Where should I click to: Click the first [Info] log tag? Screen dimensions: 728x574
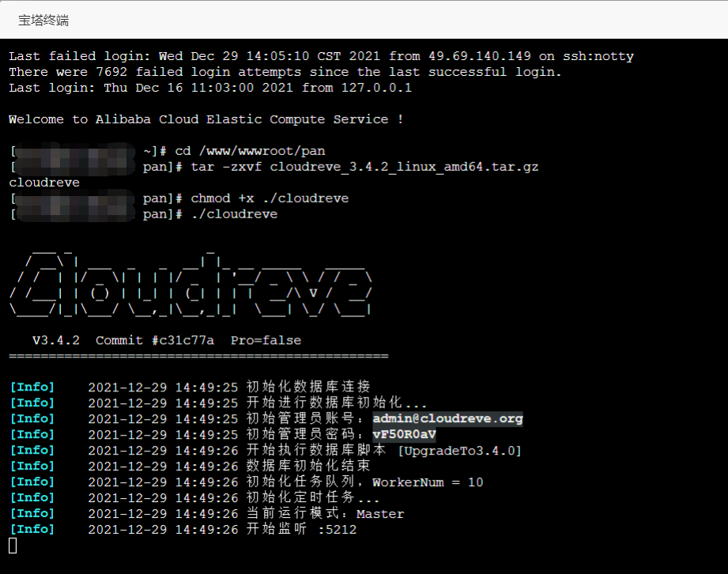(32, 387)
